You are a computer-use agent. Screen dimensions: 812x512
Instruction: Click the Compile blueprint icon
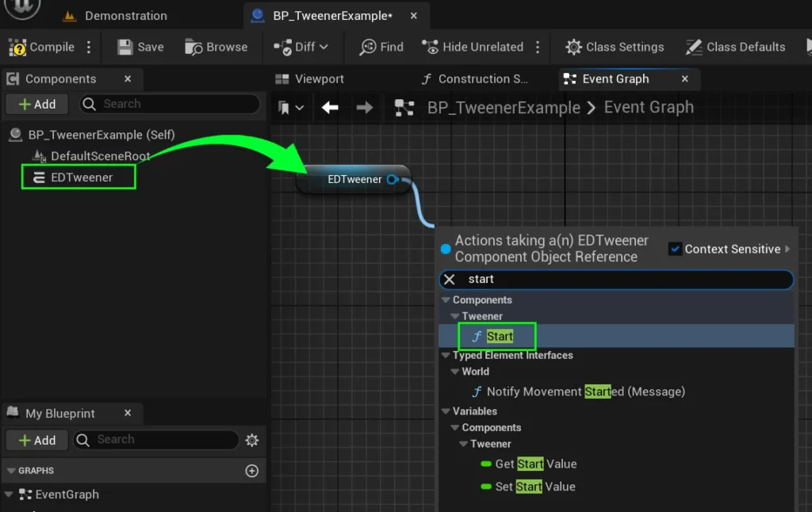click(x=18, y=48)
